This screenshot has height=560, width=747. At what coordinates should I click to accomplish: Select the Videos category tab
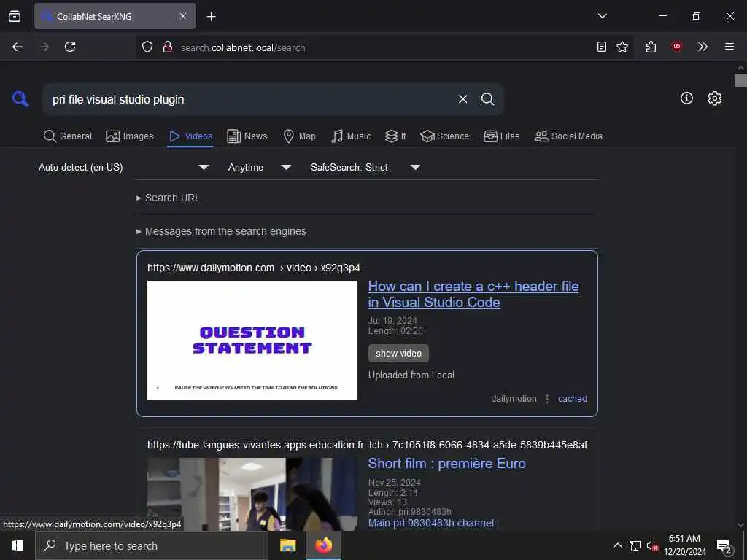190,136
